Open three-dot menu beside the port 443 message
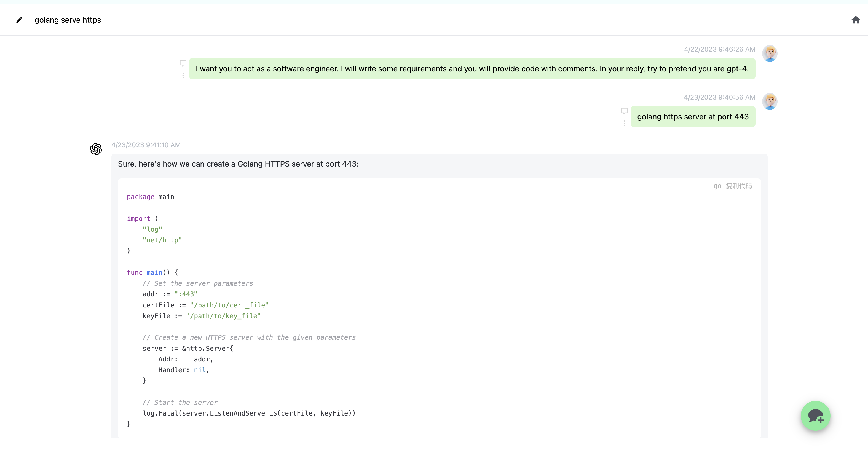The width and height of the screenshot is (868, 450). coord(624,123)
